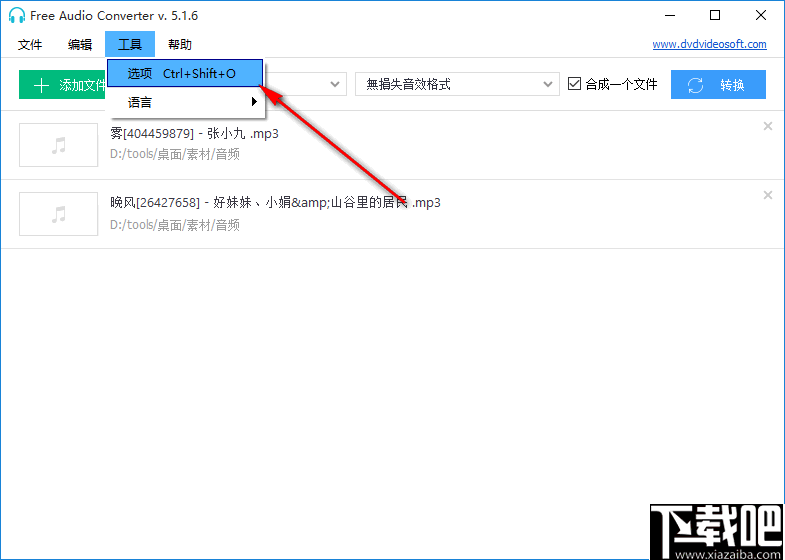Click the 工具 menu

click(130, 45)
